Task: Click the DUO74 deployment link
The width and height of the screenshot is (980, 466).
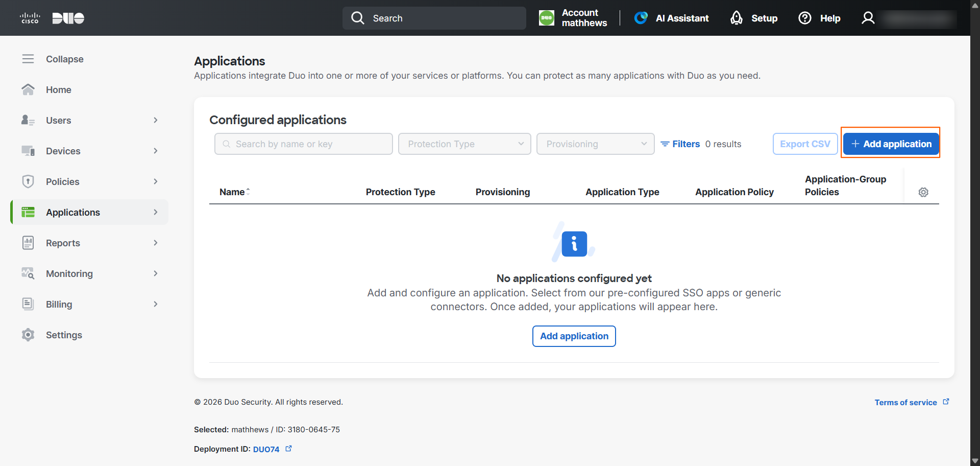Action: (x=266, y=449)
